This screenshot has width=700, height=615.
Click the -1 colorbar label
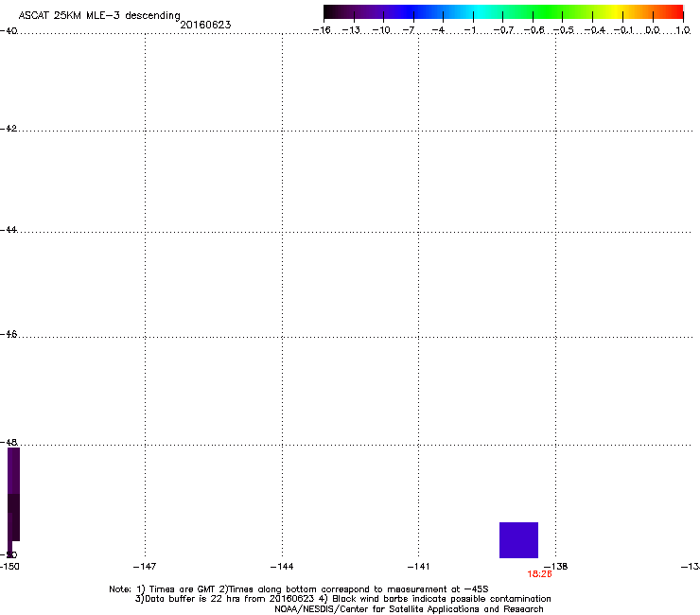469,30
